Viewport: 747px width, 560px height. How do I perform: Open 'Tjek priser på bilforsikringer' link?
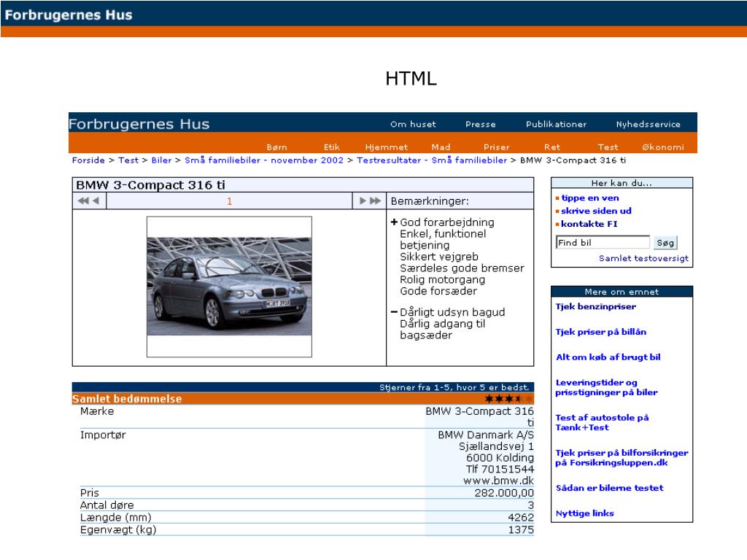[622, 458]
